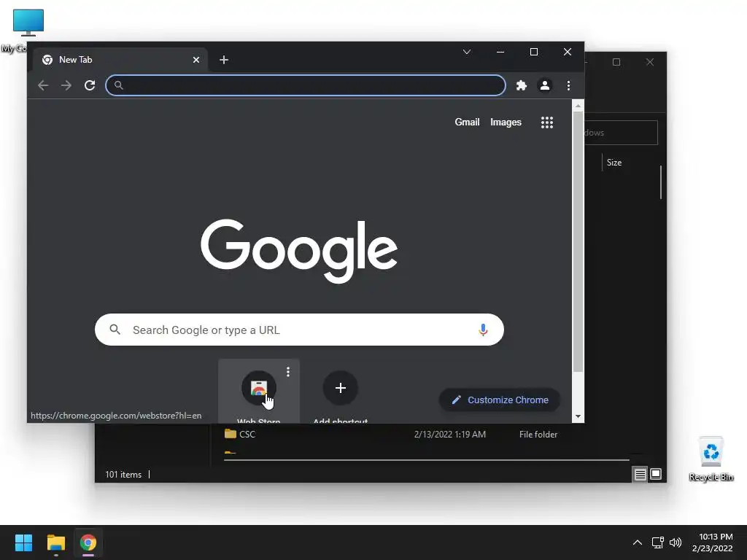The width and height of the screenshot is (747, 560).
Task: Click the Chrome logo on the New Tab
Action: [x=47, y=60]
